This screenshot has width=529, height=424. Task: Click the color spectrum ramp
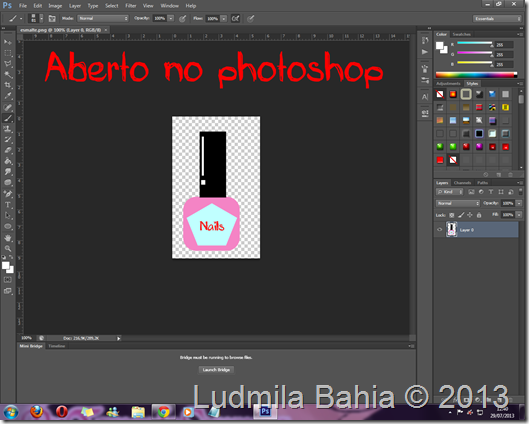click(x=476, y=75)
